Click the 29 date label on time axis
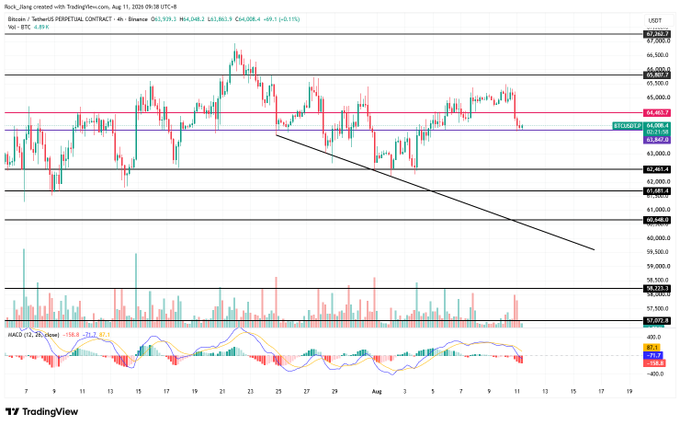 (335, 392)
